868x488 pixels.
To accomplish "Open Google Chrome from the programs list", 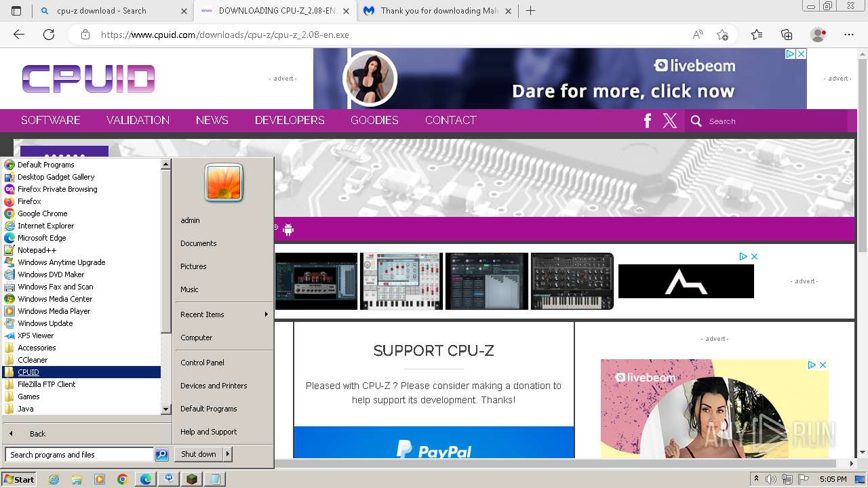I will coord(42,213).
